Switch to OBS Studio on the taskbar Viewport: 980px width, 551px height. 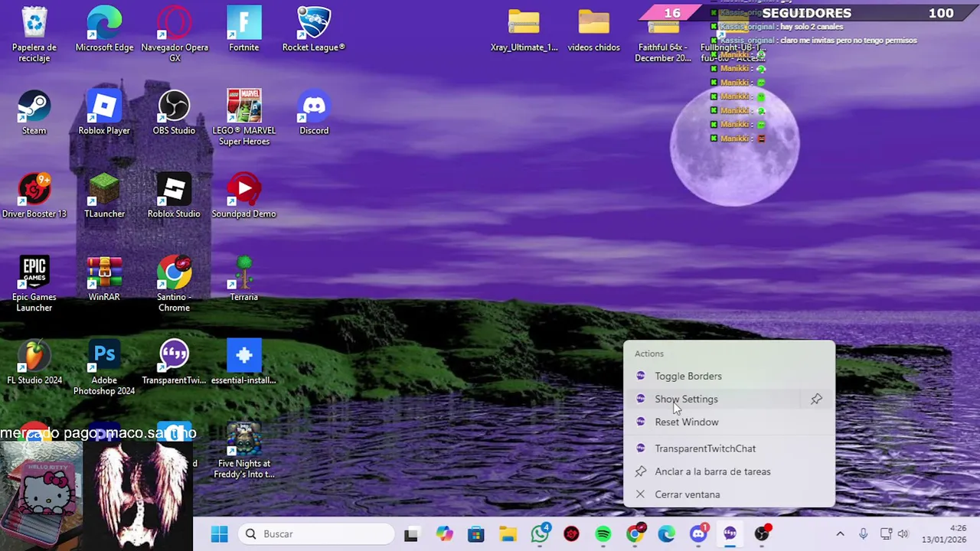pyautogui.click(x=762, y=534)
